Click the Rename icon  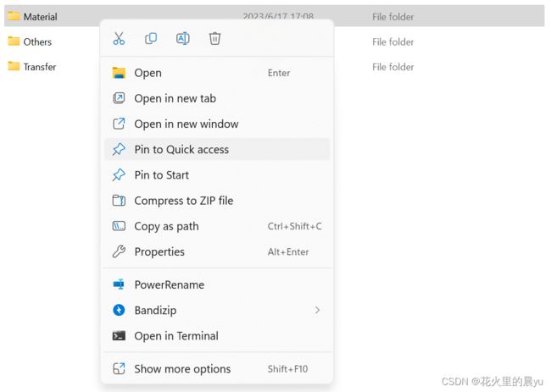183,38
